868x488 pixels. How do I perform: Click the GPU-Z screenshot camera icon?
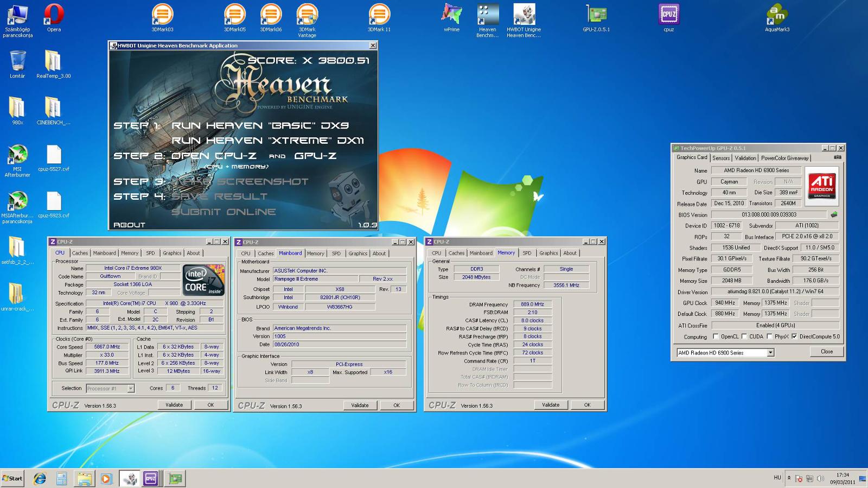coord(838,157)
